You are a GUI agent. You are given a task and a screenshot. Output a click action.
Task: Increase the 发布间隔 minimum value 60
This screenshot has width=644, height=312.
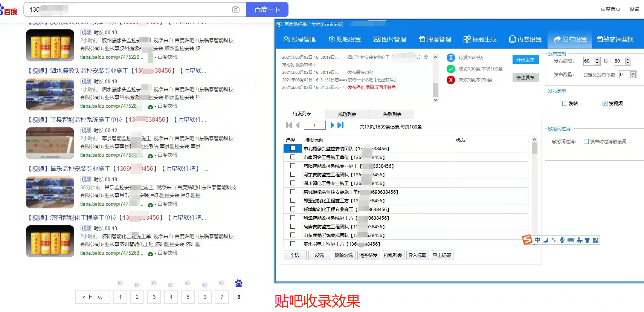tap(597, 59)
